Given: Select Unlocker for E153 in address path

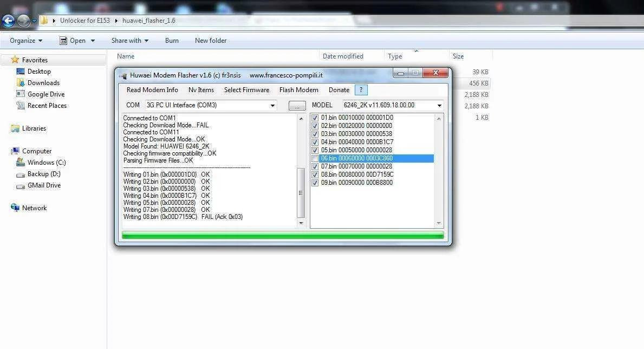Looking at the screenshot, I should click(x=85, y=20).
